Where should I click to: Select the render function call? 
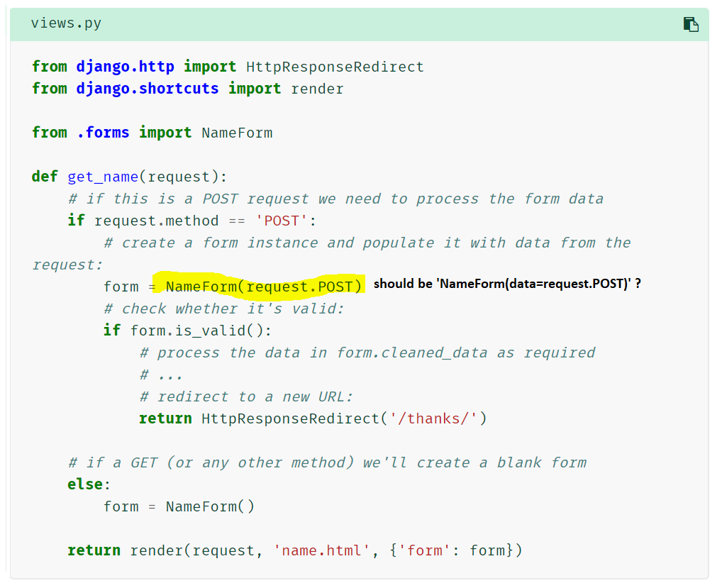[x=156, y=550]
